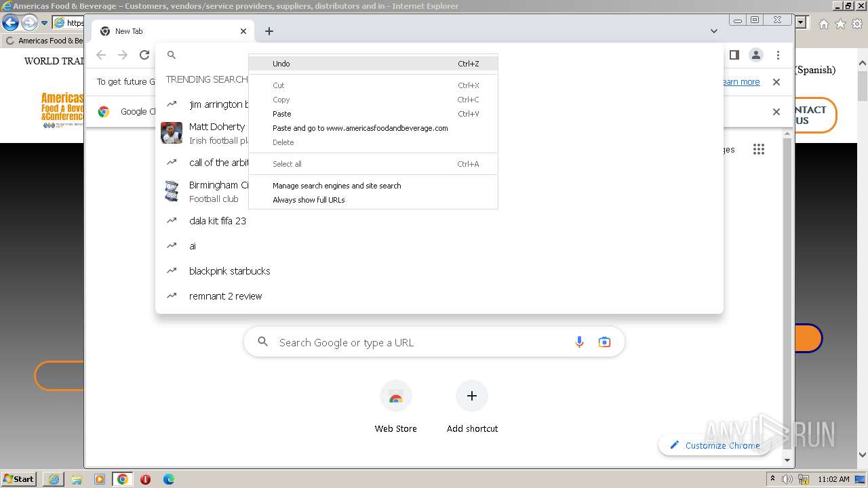
Task: Click IE page scrollbar down arrow
Action: click(862, 455)
